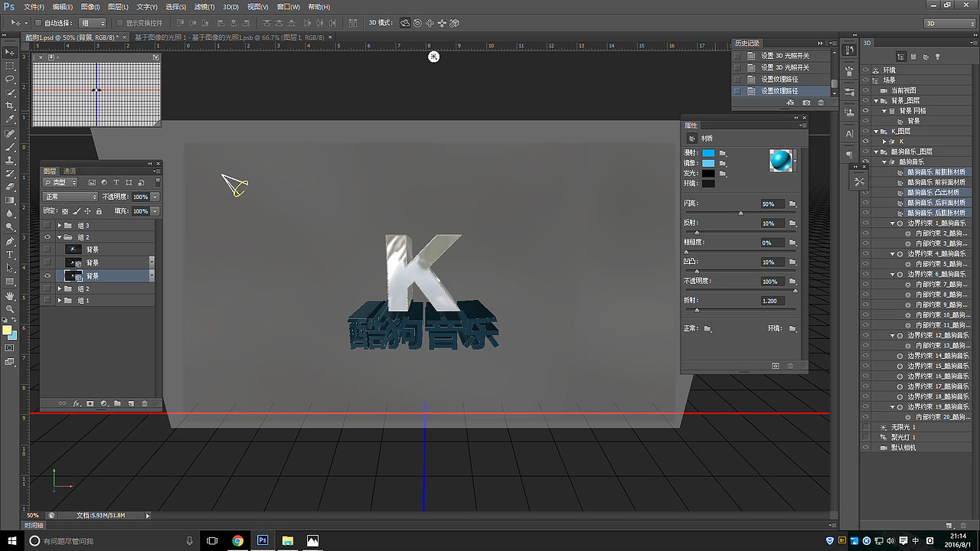980x551 pixels.
Task: Open the layer filter 类型 dropdown
Action: (x=60, y=183)
